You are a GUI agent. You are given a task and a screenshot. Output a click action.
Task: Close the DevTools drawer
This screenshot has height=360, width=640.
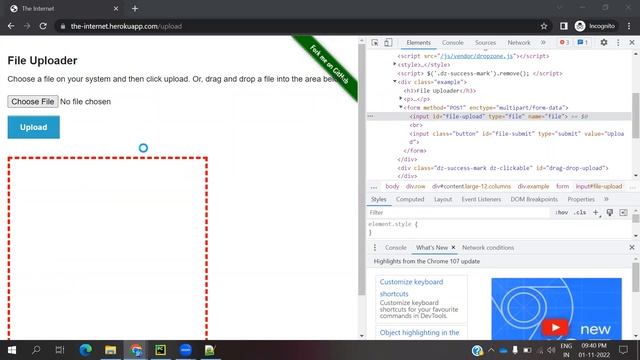[632, 247]
